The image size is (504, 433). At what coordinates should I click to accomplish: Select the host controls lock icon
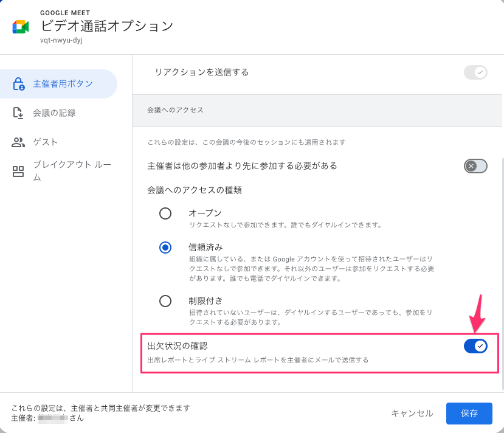pyautogui.click(x=18, y=83)
